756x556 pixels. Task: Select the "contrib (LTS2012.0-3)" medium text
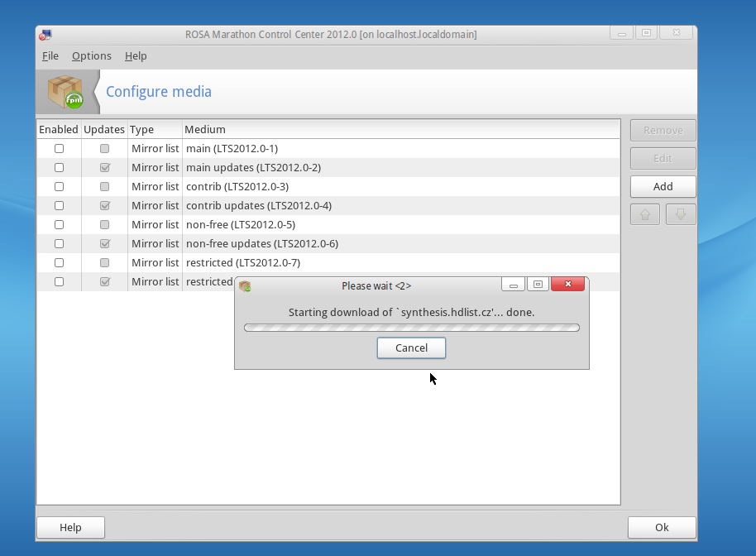237,187
